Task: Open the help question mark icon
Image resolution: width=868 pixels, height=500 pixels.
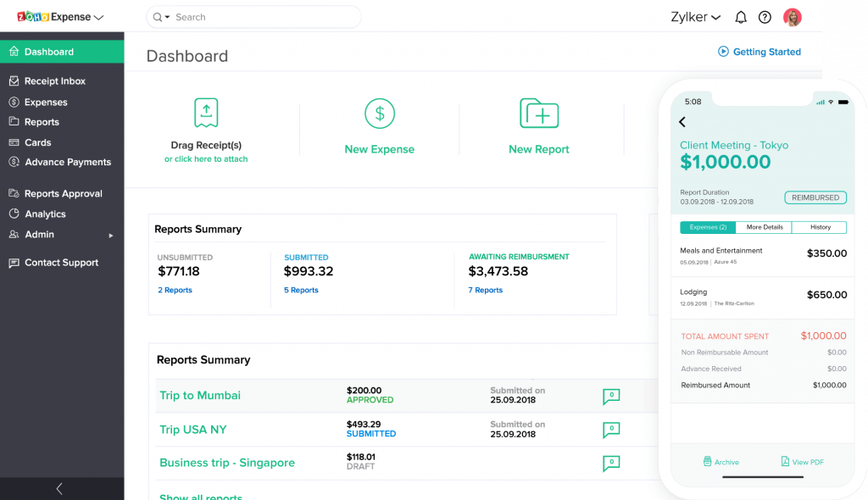Action: (765, 18)
